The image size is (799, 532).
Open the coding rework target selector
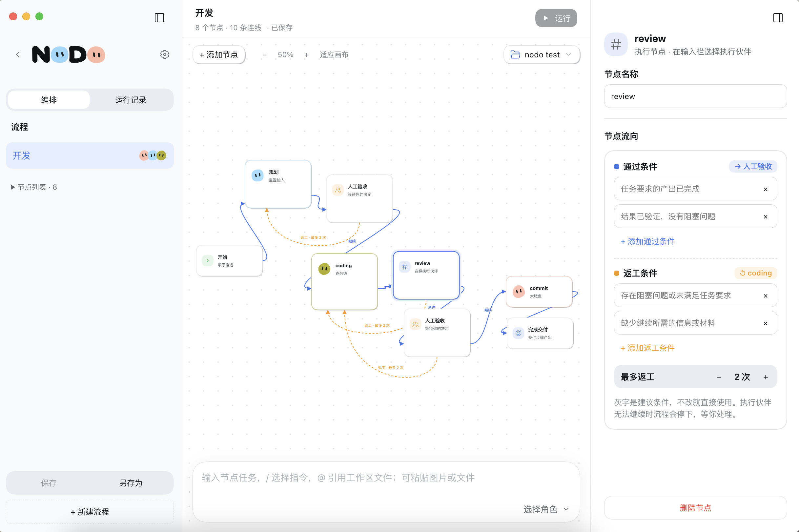point(755,273)
